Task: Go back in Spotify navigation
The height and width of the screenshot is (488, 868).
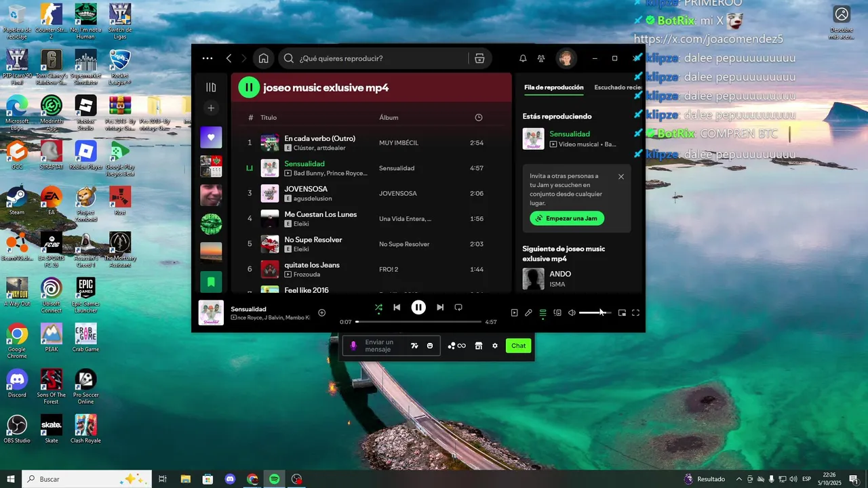Action: (229, 58)
